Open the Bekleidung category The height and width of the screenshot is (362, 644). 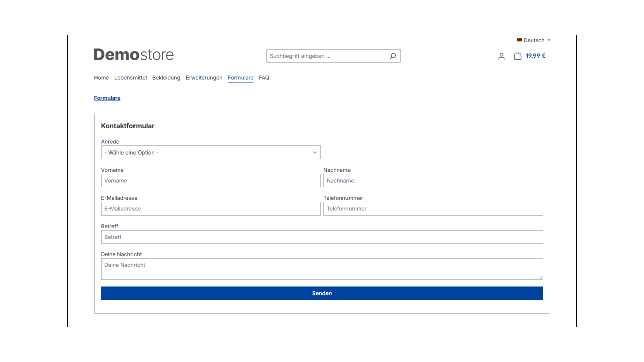click(x=166, y=78)
